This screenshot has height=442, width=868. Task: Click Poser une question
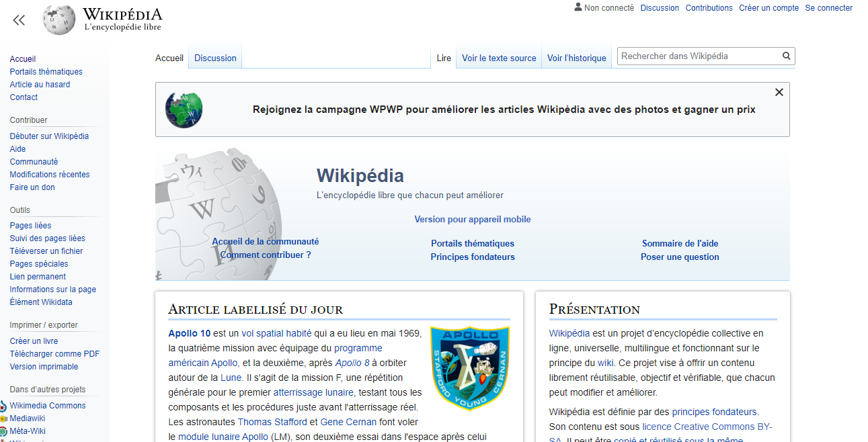tap(680, 257)
